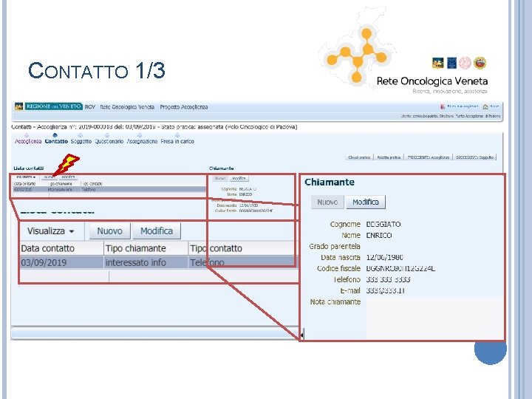
Task: Click the red door exit icon in top bar
Action: 443,106
